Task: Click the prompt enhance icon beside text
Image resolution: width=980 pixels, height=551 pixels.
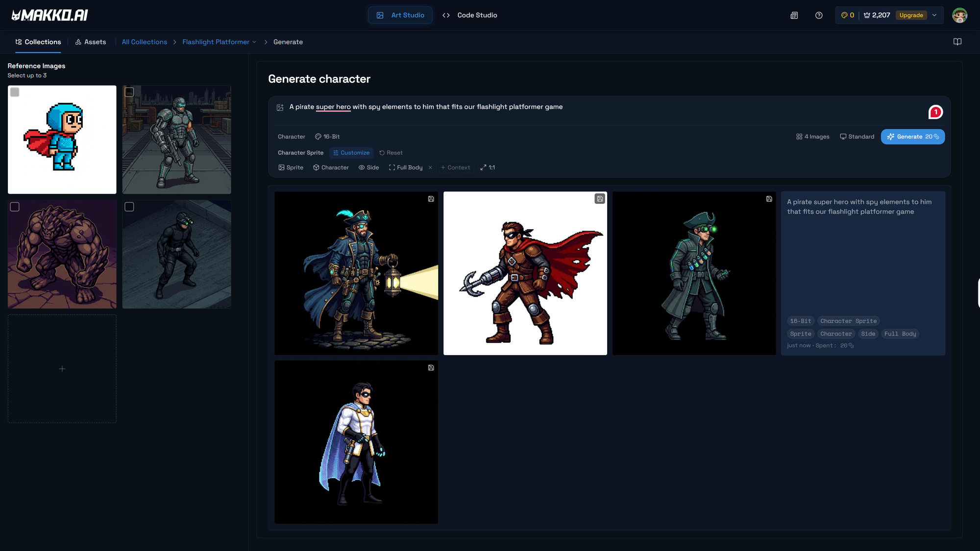Action: [280, 107]
